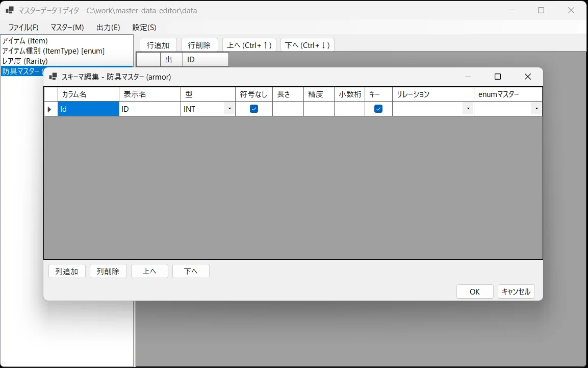
Task: Open the 出力(E) menu
Action: [108, 28]
